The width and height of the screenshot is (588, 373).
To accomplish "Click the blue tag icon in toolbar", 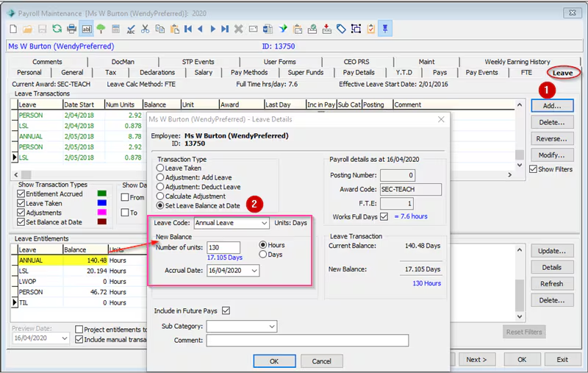I will pyautogui.click(x=341, y=29).
